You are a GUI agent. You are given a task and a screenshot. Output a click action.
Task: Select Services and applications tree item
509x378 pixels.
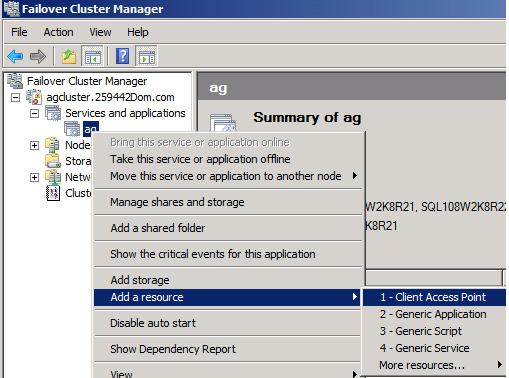tap(125, 113)
